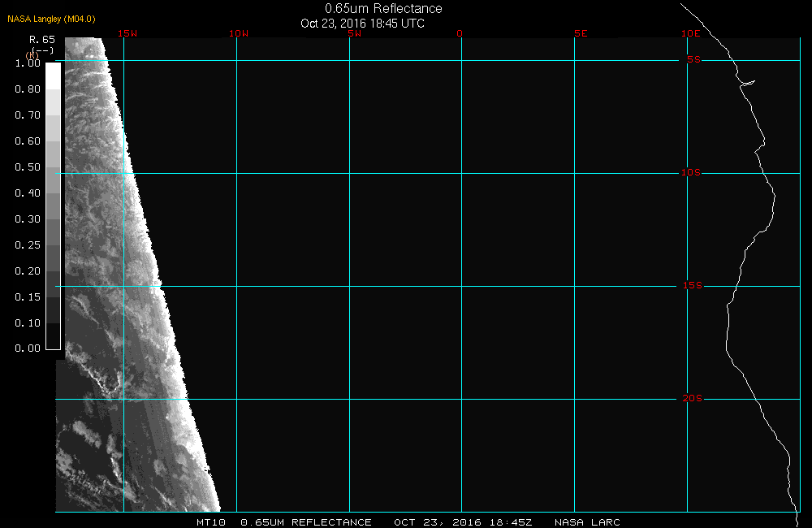Click the 1.00 value on reflectance scale
812x528 pixels.
tap(28, 63)
